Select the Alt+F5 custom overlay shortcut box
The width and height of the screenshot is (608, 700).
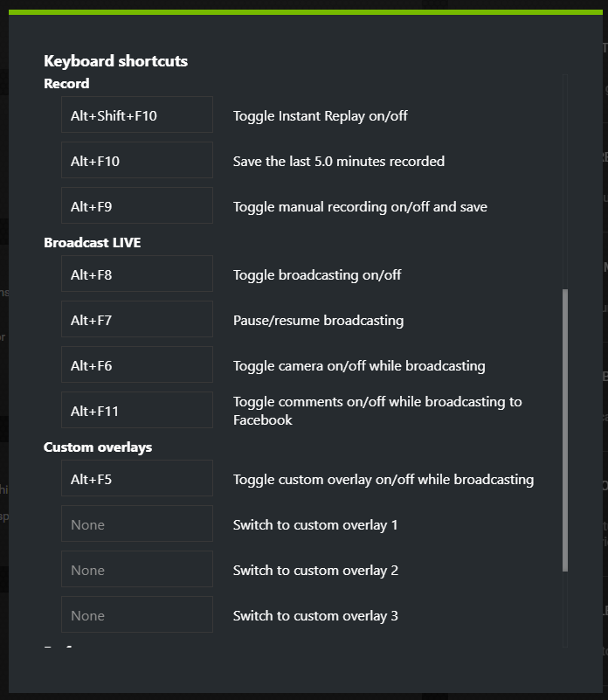[137, 478]
